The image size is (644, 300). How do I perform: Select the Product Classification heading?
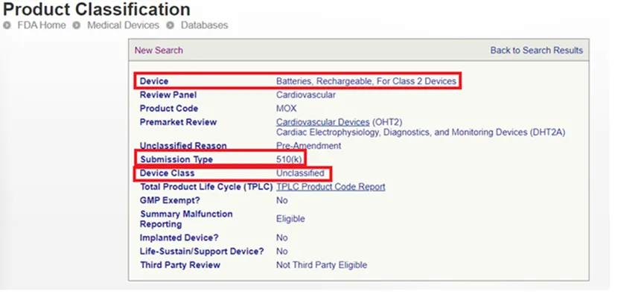(x=97, y=9)
